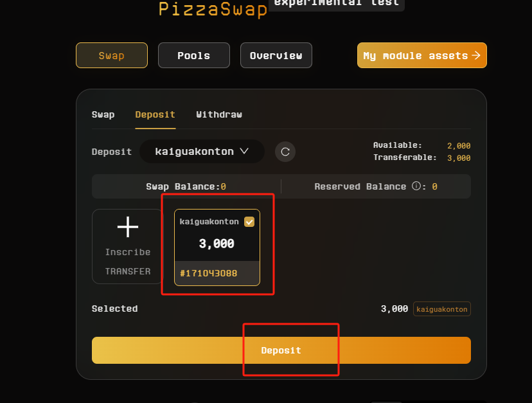Click the Transferable 3,000 amount

[x=459, y=157]
